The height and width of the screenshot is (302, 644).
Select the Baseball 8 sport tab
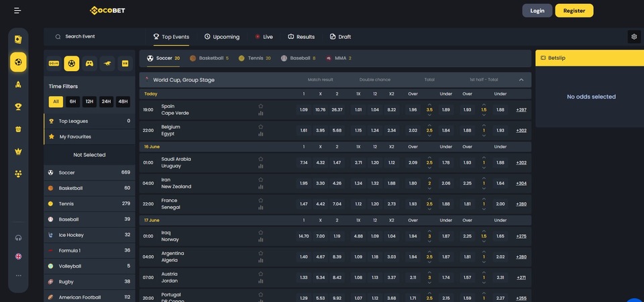[298, 58]
